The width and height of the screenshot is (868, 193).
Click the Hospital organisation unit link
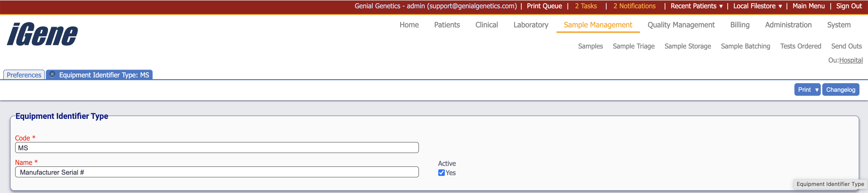(850, 60)
